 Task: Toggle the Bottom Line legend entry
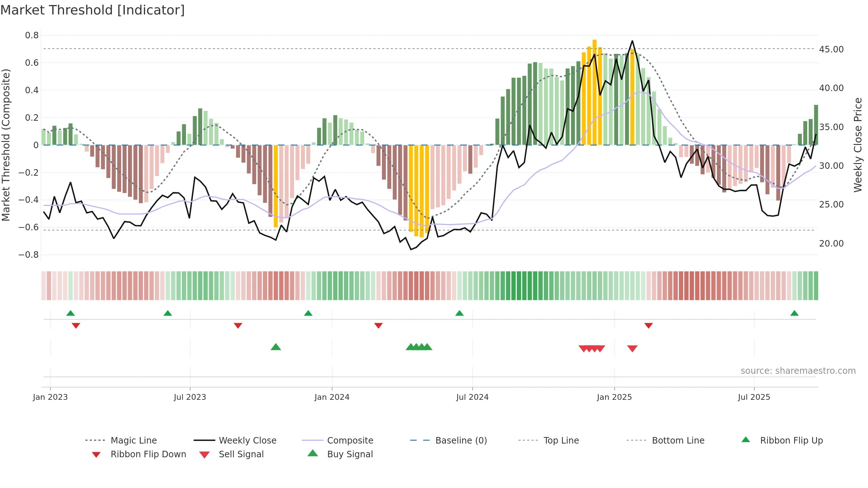[665, 440]
